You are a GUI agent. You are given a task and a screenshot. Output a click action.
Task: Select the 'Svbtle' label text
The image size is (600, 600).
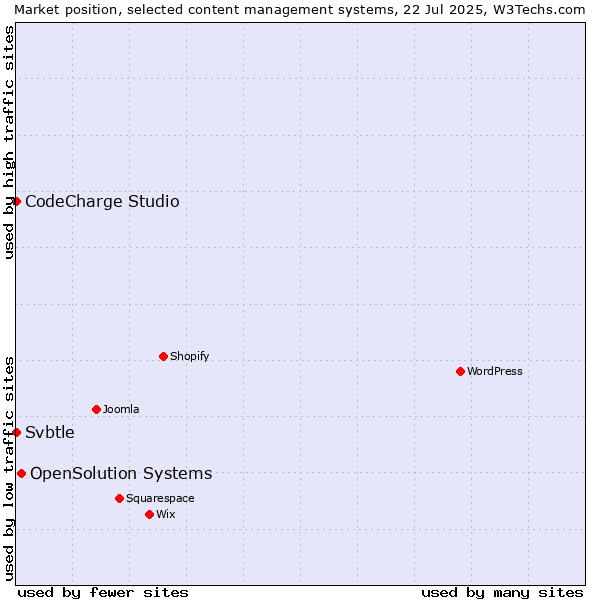pyautogui.click(x=50, y=432)
